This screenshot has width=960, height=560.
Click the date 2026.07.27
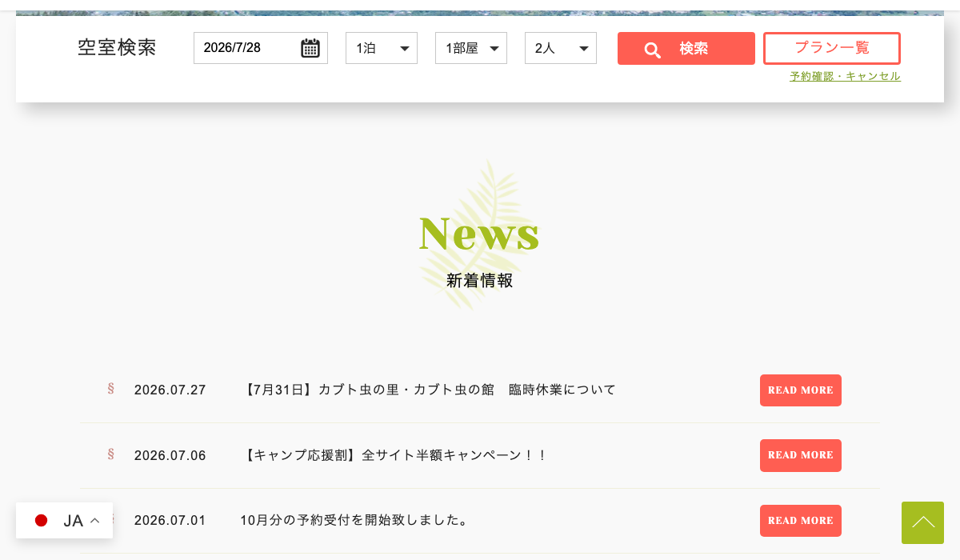point(170,390)
